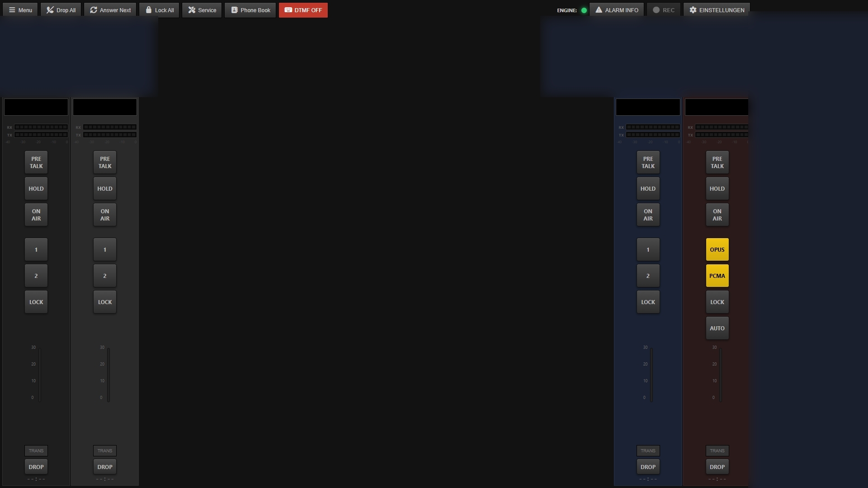Screen dimensions: 868x488
Task: Enable the PCMA codec
Action: [x=717, y=275]
